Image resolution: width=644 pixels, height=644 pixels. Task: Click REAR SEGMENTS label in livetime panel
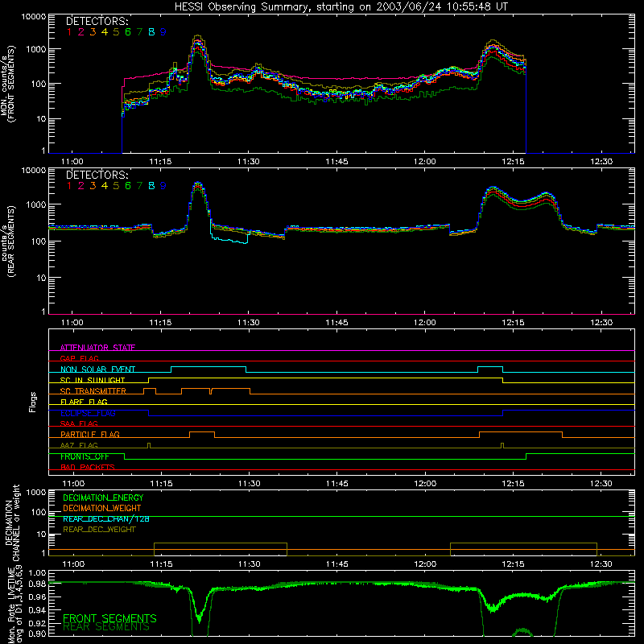pyautogui.click(x=106, y=627)
